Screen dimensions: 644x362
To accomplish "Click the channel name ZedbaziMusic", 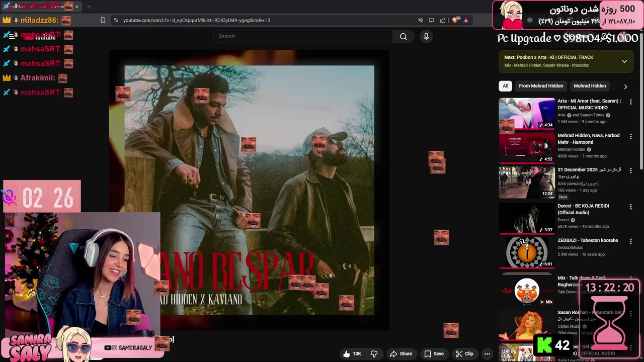I will point(570,247).
